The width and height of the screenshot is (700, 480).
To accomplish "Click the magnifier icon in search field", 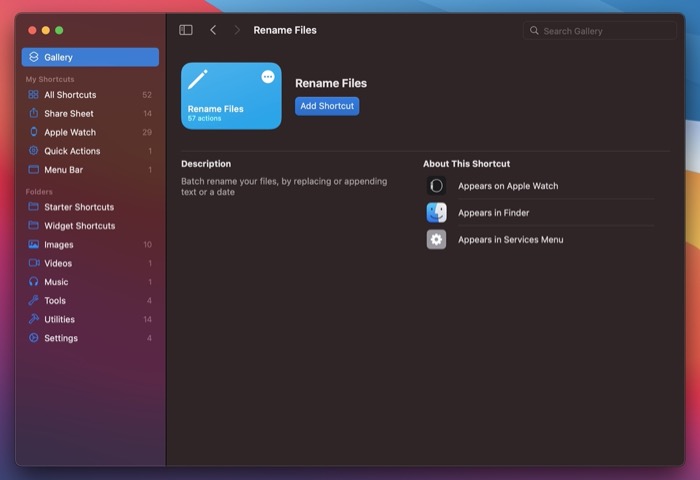I will [x=534, y=30].
